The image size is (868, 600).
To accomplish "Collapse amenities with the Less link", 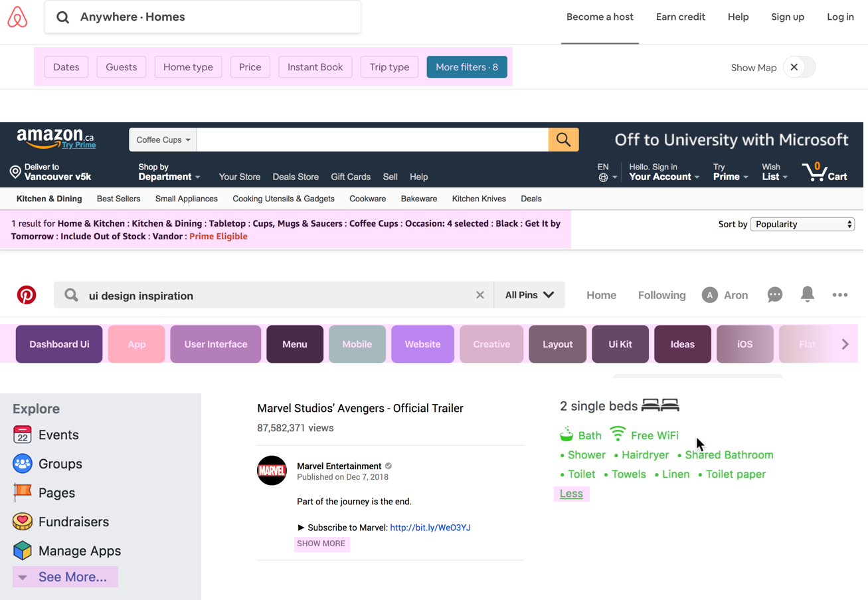I will [x=571, y=494].
